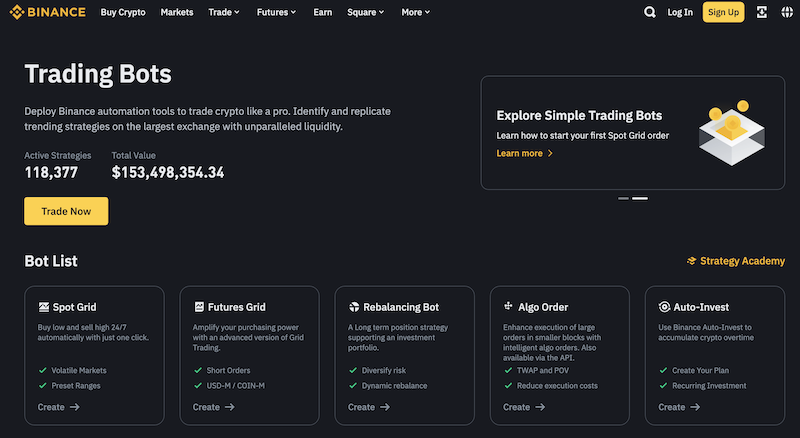Click arrow next to Auto-Invest Create

click(x=695, y=407)
